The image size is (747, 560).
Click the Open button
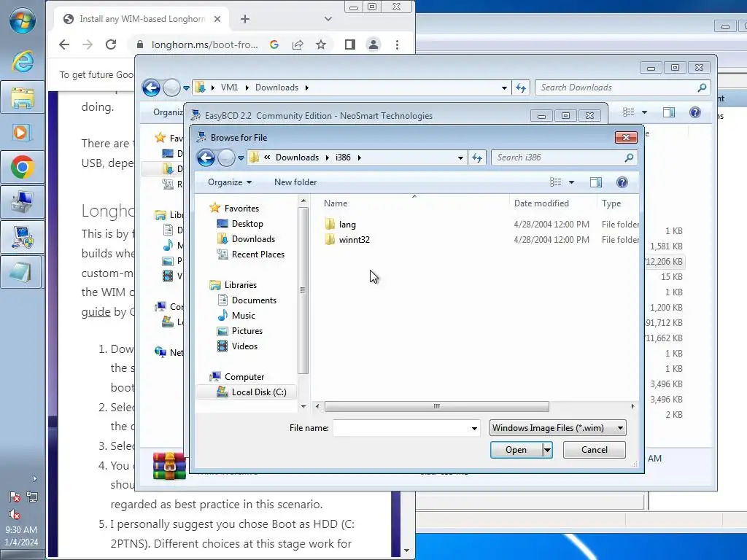(516, 450)
